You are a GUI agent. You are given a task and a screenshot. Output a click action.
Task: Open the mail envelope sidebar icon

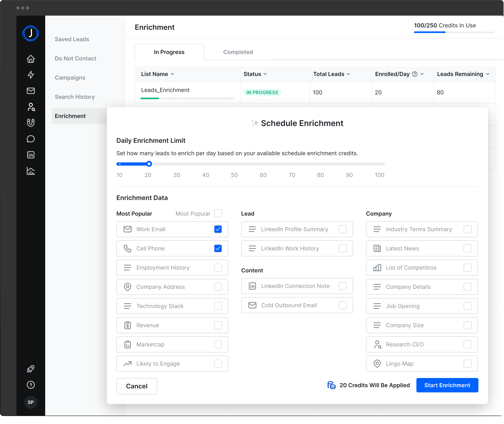coord(31,91)
